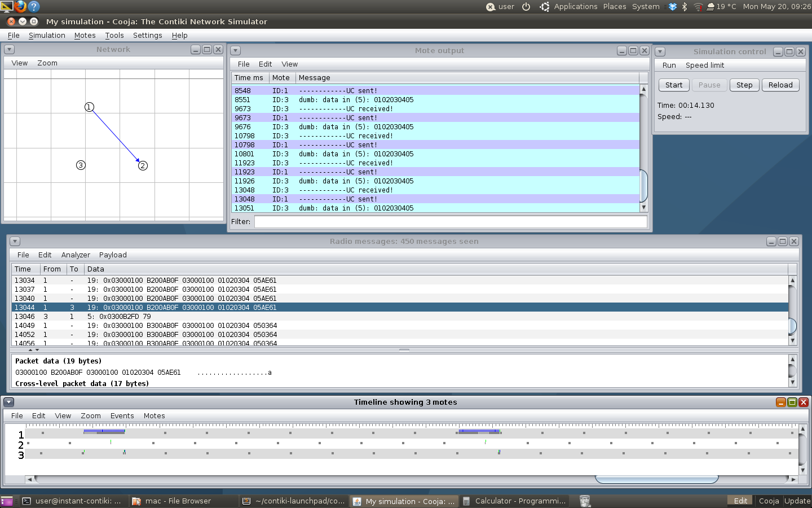Open the Network window menu arrow
Screen dimensions: 812x508
[9, 50]
